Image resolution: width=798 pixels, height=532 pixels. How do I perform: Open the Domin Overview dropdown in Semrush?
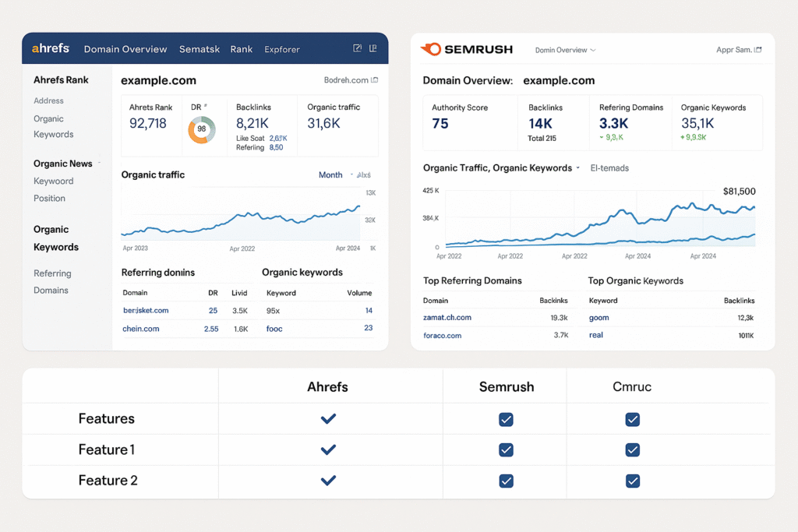tap(565, 50)
